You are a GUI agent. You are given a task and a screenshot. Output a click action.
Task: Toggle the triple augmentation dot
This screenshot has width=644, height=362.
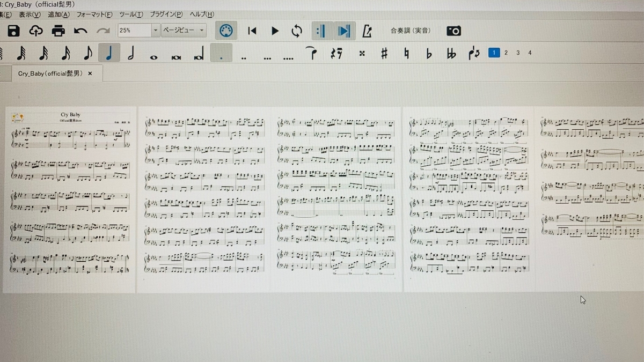tap(266, 57)
